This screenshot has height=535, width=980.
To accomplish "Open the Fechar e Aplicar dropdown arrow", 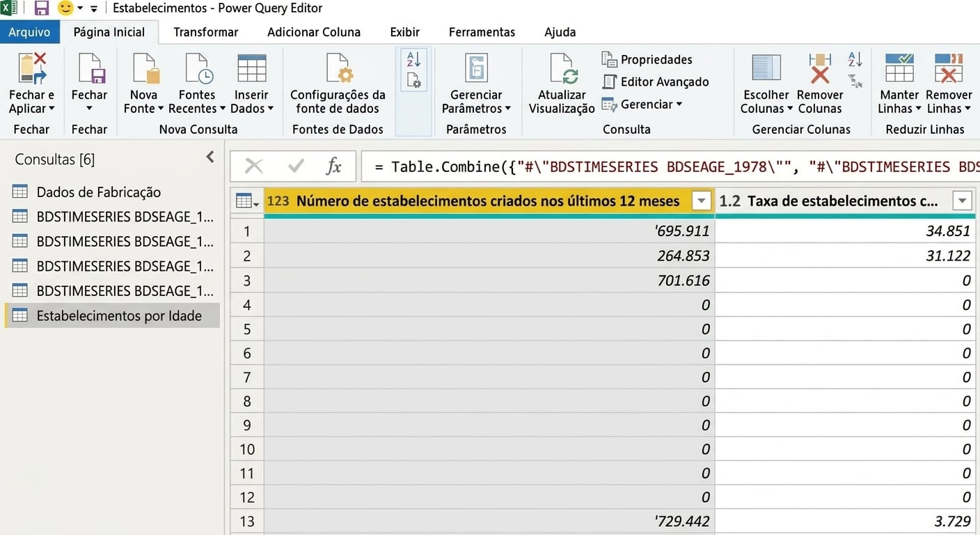I will 52,109.
